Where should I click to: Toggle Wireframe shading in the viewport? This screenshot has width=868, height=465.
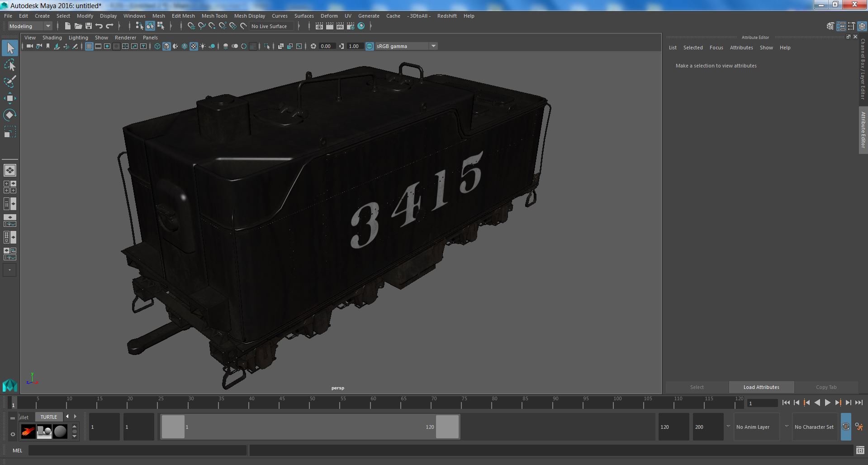tap(157, 46)
